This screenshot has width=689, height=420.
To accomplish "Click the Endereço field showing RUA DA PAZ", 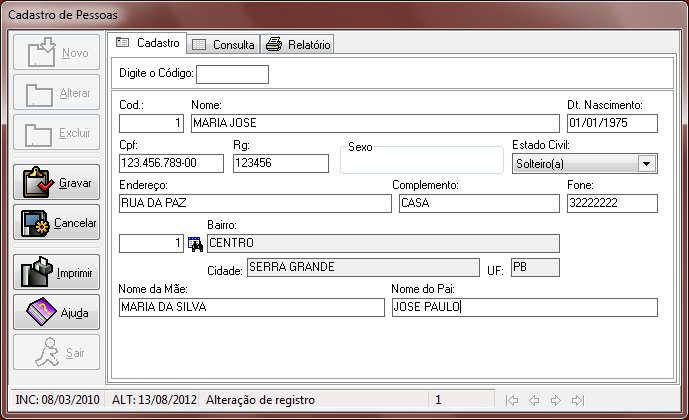I will coord(254,203).
